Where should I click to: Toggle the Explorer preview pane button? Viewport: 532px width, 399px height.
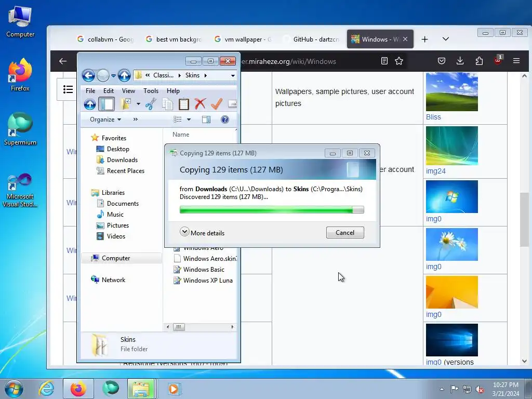(206, 119)
